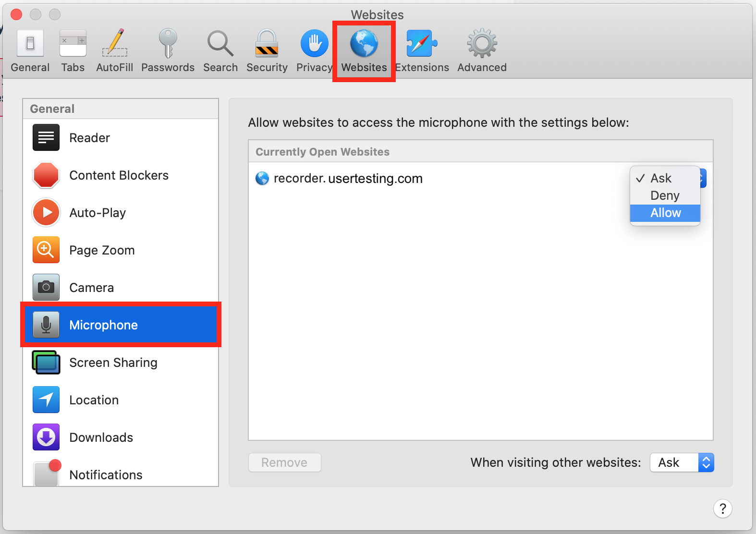Viewport: 756px width, 534px height.
Task: Select the Downloads sidebar label
Action: 101,437
